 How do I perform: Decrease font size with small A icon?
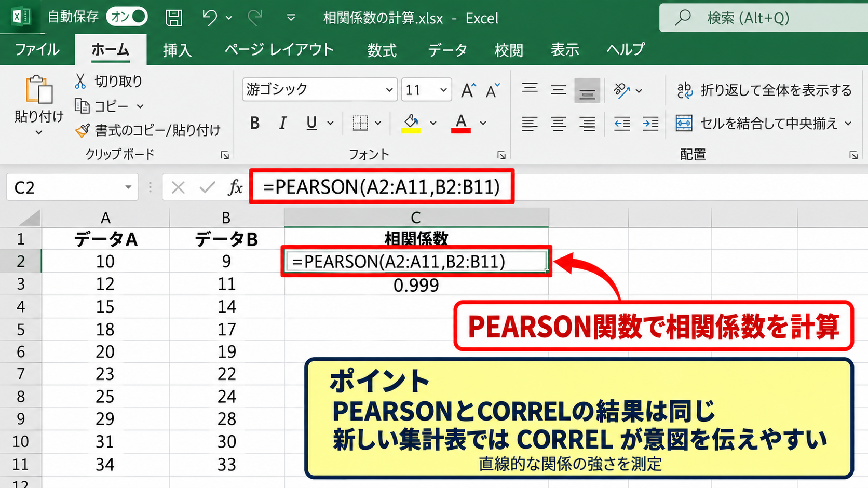click(493, 90)
